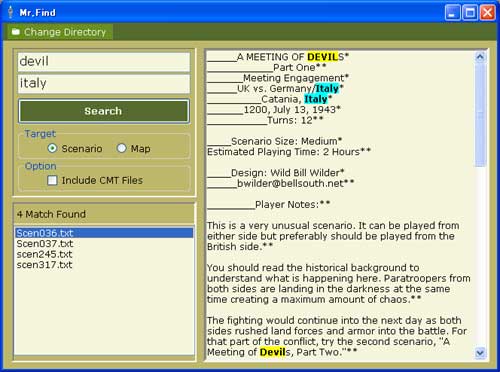Screen dimensions: 500x372
Task: Select scen245.txt in the results list
Action: tap(104, 254)
